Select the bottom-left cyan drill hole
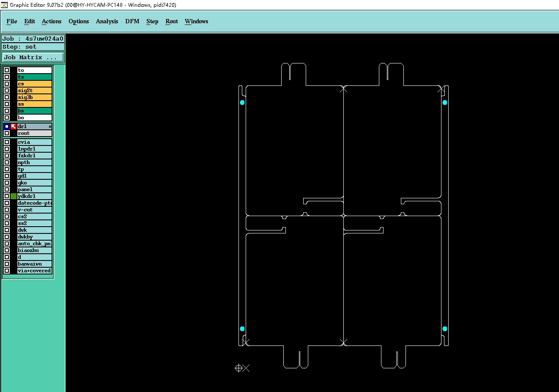This screenshot has width=559, height=392. click(242, 329)
